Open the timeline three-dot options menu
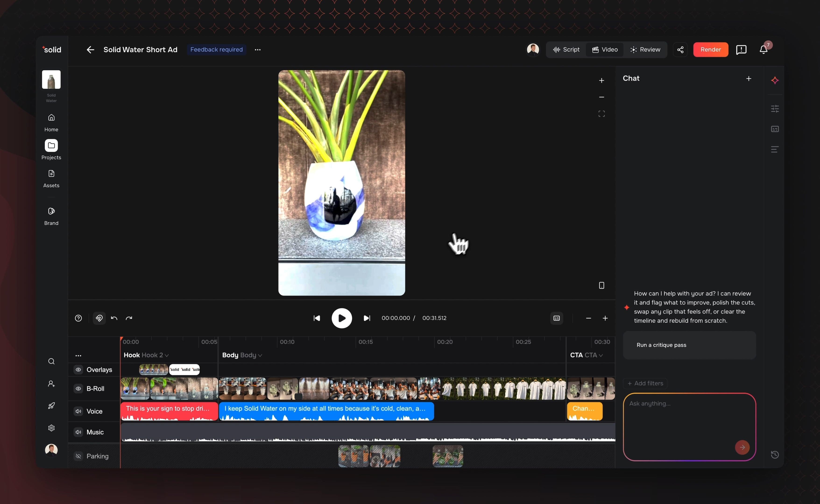 coord(78,356)
